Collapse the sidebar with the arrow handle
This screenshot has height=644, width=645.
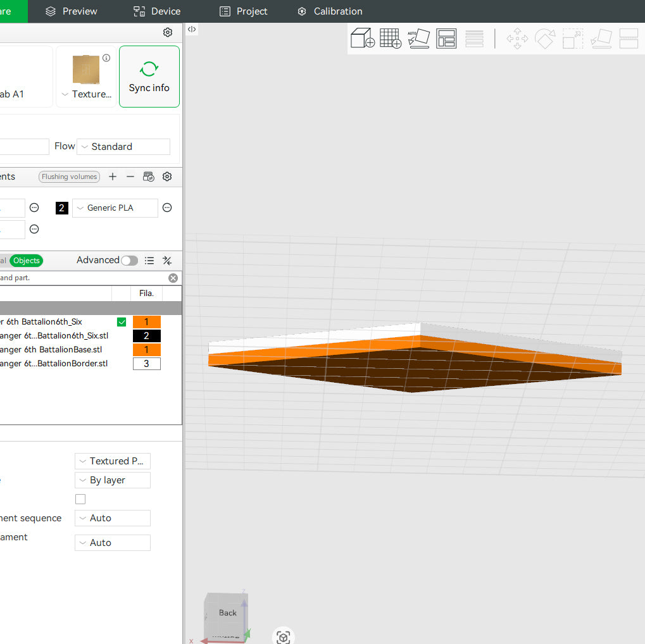192,29
